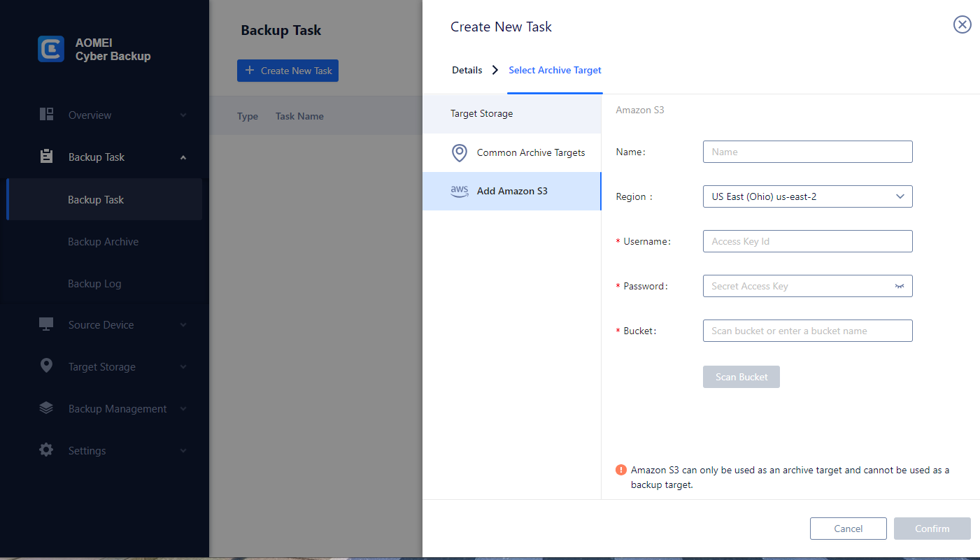Image resolution: width=980 pixels, height=560 pixels.
Task: Go back to the Details step
Action: (x=467, y=70)
